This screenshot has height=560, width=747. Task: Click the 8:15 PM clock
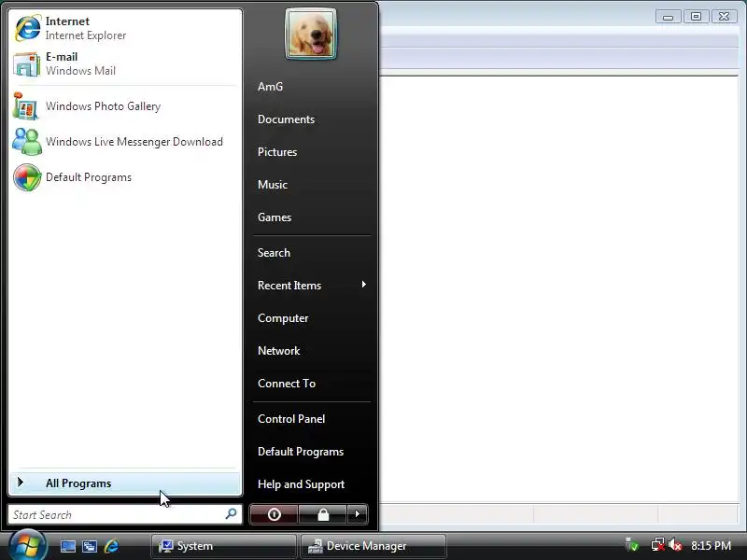click(x=711, y=546)
